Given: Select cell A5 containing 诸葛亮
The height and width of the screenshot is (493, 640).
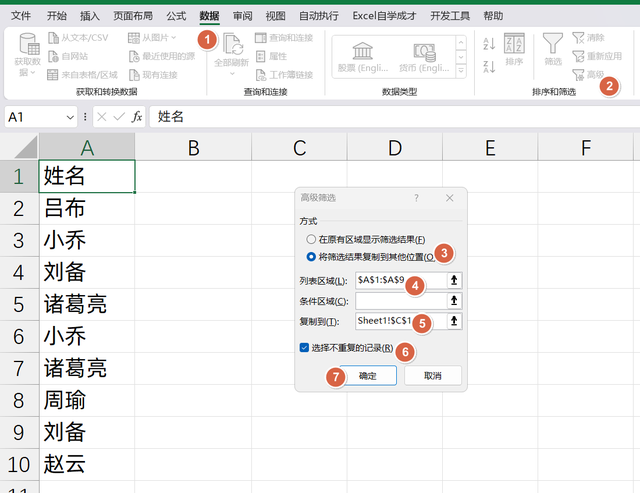Looking at the screenshot, I should pos(87,304).
